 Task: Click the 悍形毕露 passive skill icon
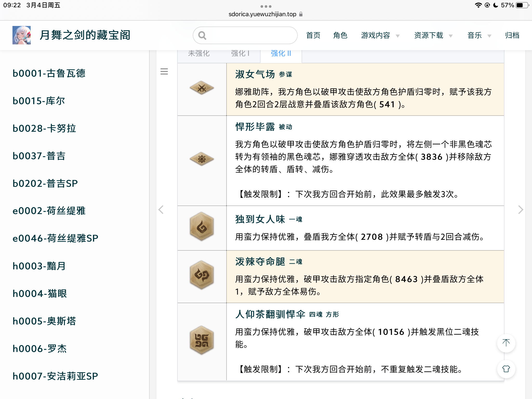click(202, 159)
